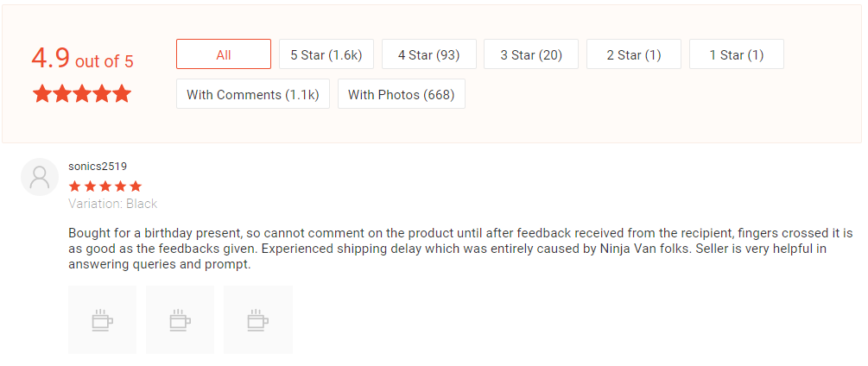Filter reviews With Photos (668)
The image size is (868, 366).
click(x=401, y=94)
